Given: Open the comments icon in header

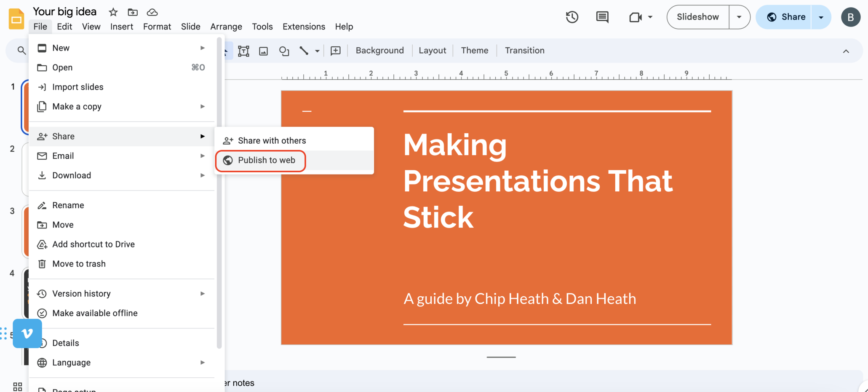Looking at the screenshot, I should tap(602, 17).
